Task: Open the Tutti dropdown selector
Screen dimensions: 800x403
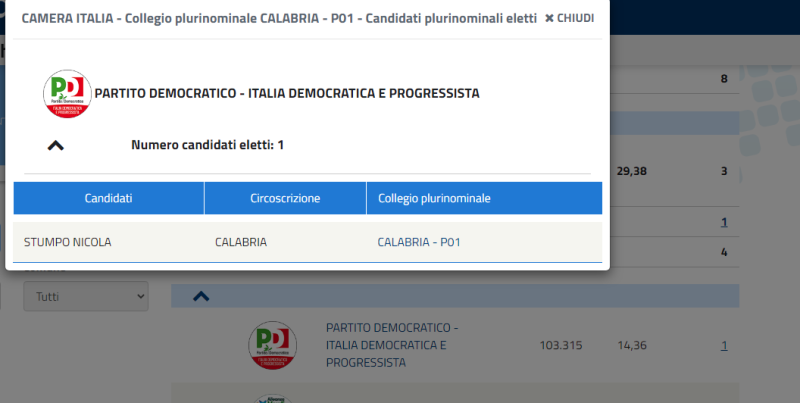Action: click(x=86, y=296)
